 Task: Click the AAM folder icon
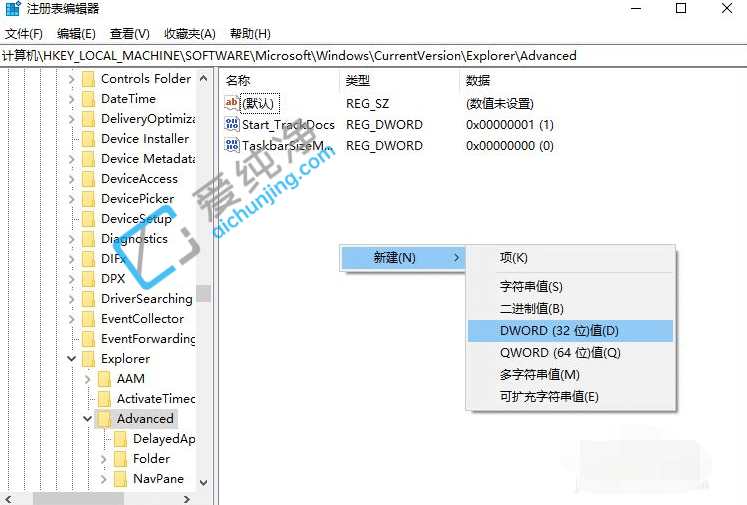(104, 379)
